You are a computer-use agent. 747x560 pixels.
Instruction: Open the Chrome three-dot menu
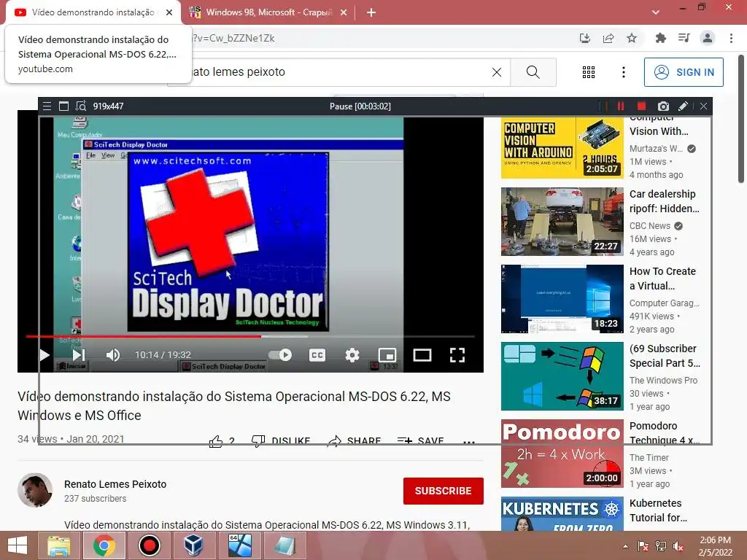pos(731,38)
